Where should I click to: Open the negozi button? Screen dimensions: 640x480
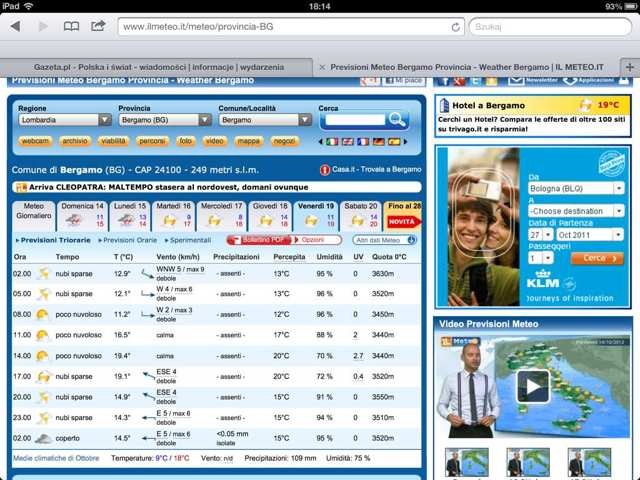click(284, 141)
